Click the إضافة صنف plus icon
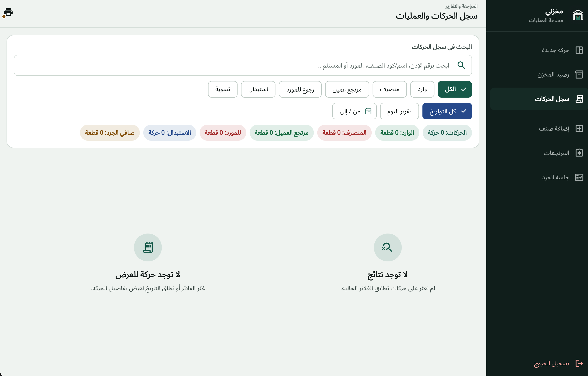The width and height of the screenshot is (588, 376). (579, 129)
